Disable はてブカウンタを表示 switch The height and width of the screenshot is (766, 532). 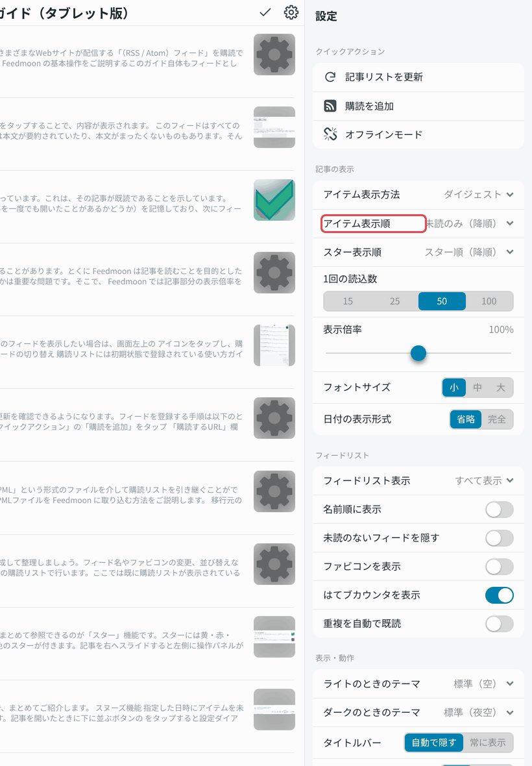pyautogui.click(x=500, y=595)
